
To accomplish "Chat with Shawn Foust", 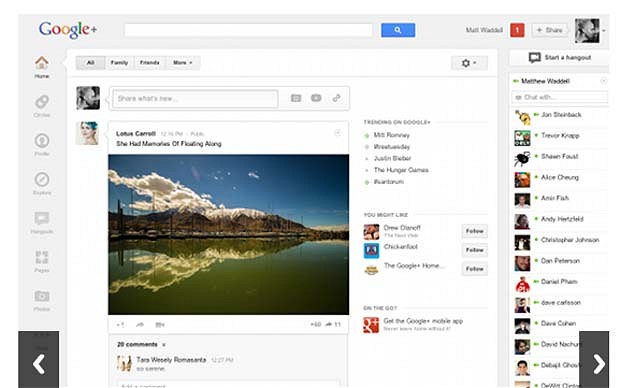I will click(x=561, y=157).
